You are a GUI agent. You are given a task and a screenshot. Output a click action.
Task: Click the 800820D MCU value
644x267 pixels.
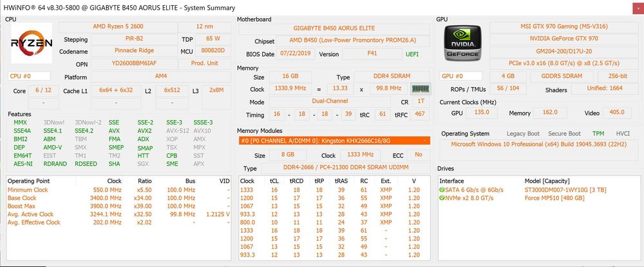pos(213,50)
